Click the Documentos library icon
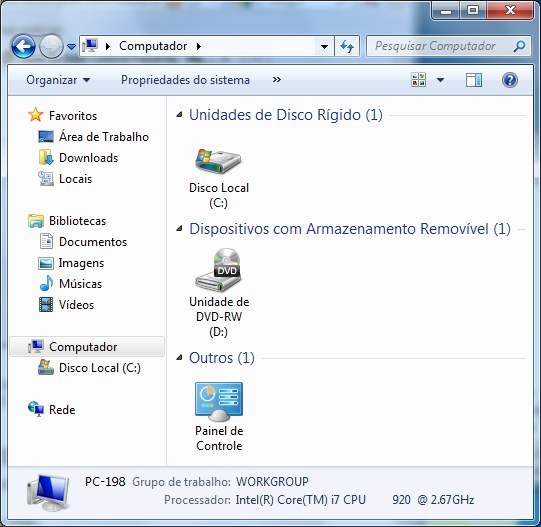 46,242
